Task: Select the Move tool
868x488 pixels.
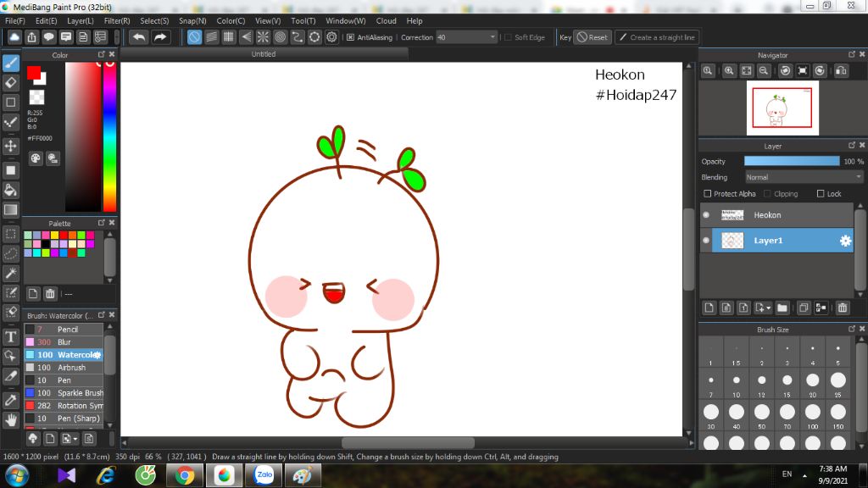Action: 11,146
